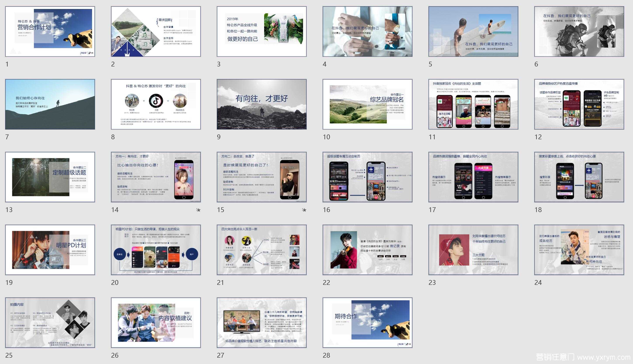The height and width of the screenshot is (364, 633).
Task: Select slide 23 刘宪华首曝出道坎坷经历
Action: tap(473, 250)
